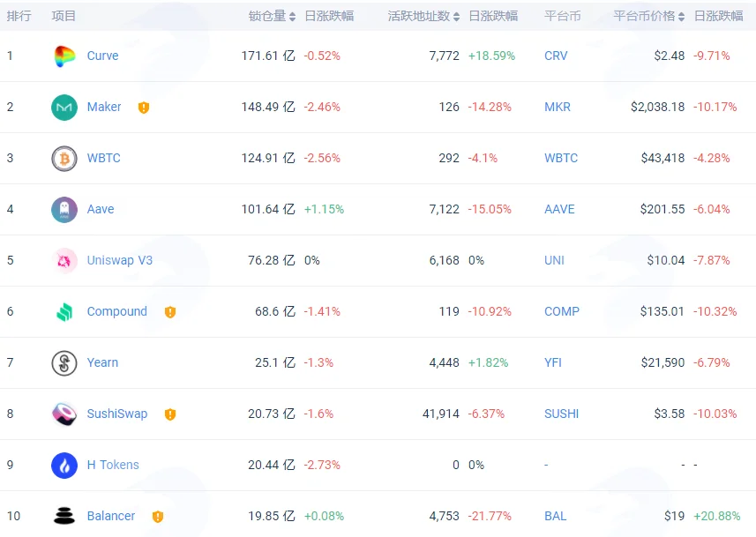Click the -2.73% H Tokens change
756x537 pixels.
point(322,465)
